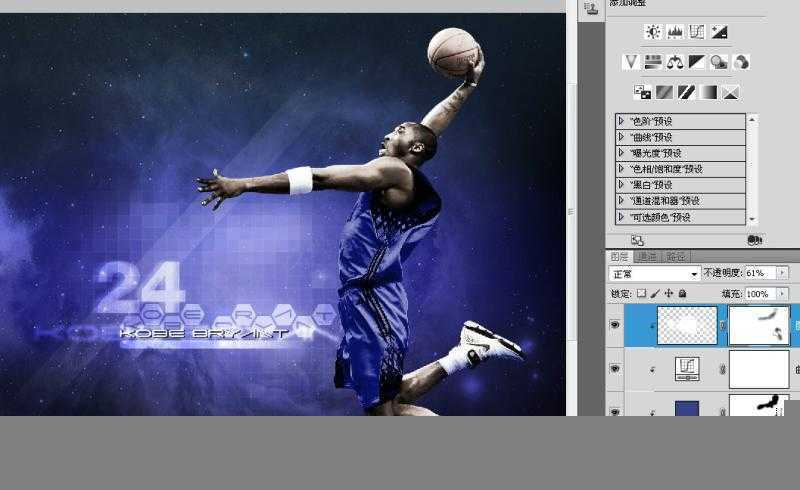Add a Curves adjustment from the Adjustments panel
The width and height of the screenshot is (800, 490).
click(x=696, y=32)
